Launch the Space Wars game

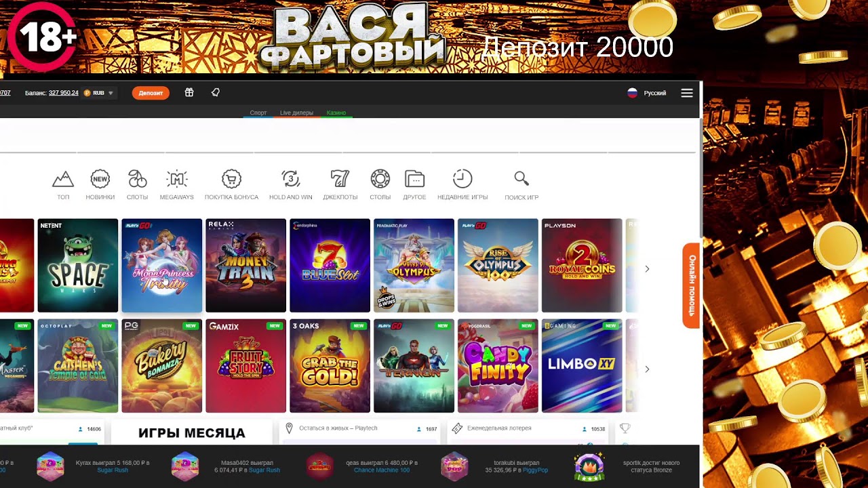pos(78,266)
